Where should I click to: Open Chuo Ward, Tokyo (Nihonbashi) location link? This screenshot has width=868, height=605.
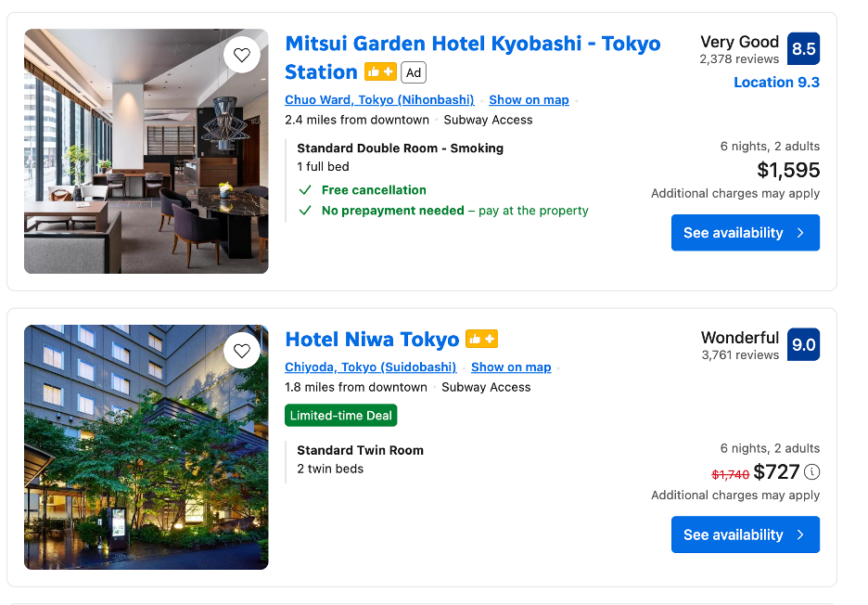pos(379,100)
